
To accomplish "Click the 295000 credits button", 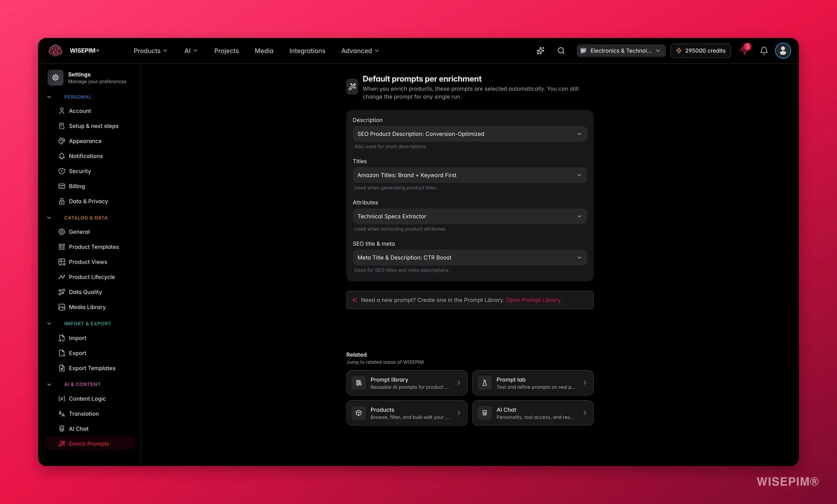I will [x=700, y=51].
